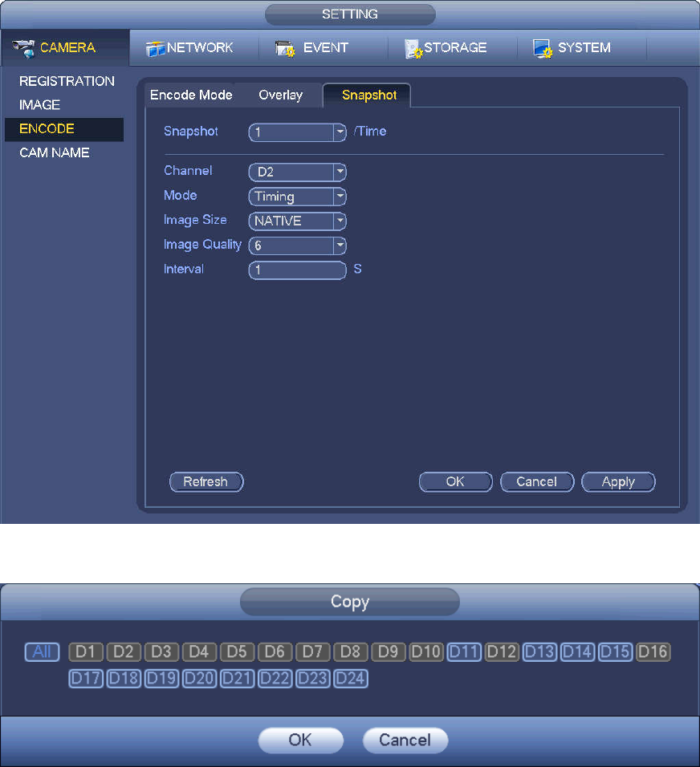Toggle channel D4 in Copy dialog
Viewport: 700px width, 767px height.
pyautogui.click(x=199, y=652)
